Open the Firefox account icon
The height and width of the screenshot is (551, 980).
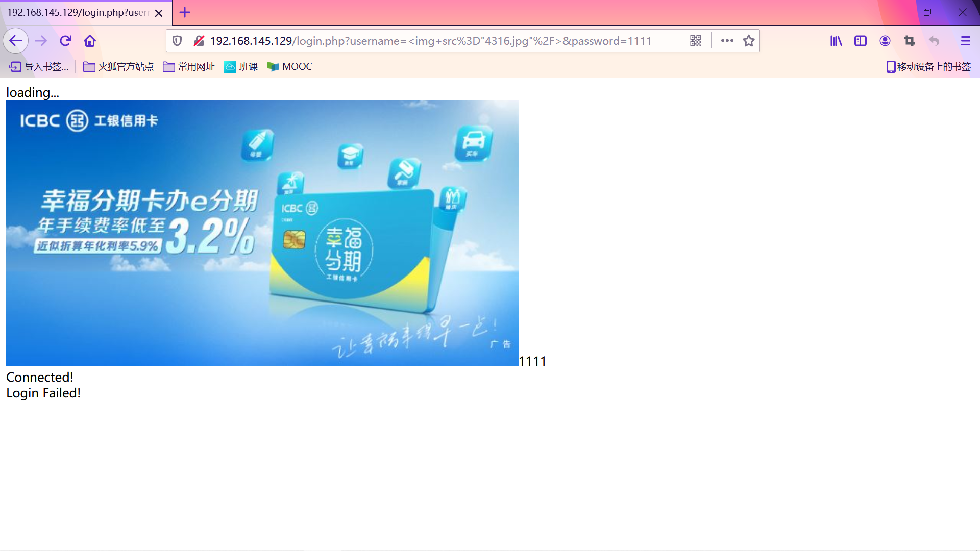tap(885, 41)
